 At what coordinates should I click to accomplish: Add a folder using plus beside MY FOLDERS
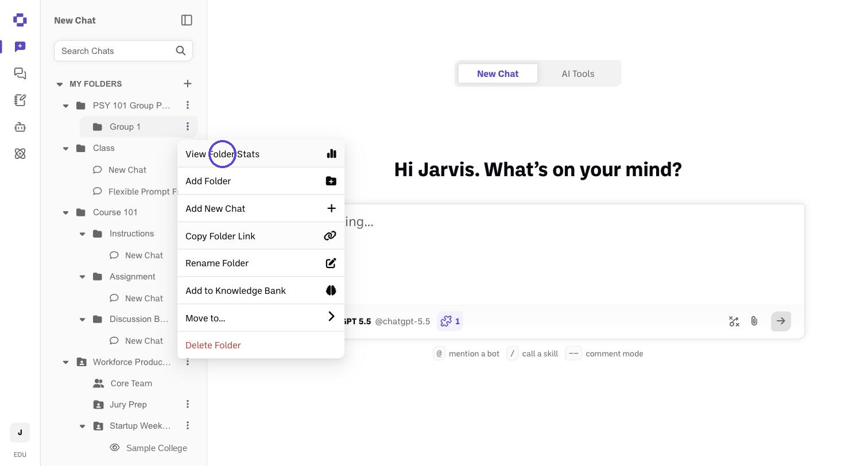click(188, 84)
